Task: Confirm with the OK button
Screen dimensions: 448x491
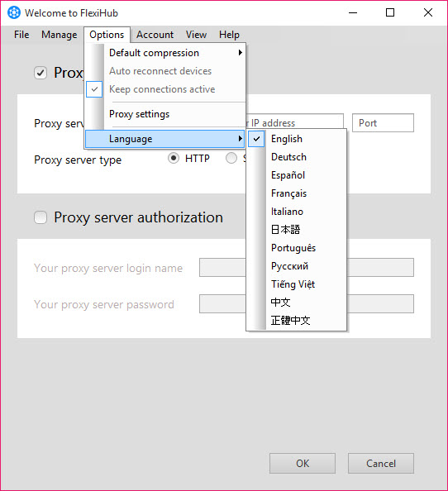Action: coord(303,463)
